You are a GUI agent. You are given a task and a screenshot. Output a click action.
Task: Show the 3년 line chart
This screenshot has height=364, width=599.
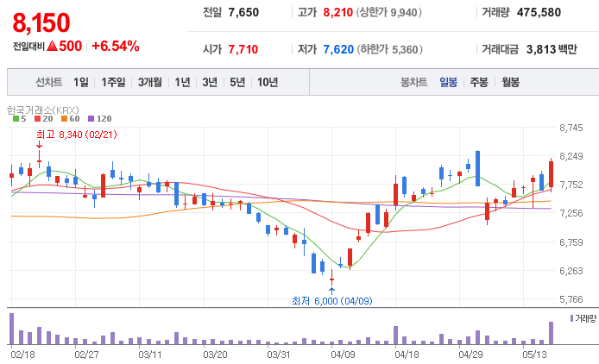pos(210,82)
